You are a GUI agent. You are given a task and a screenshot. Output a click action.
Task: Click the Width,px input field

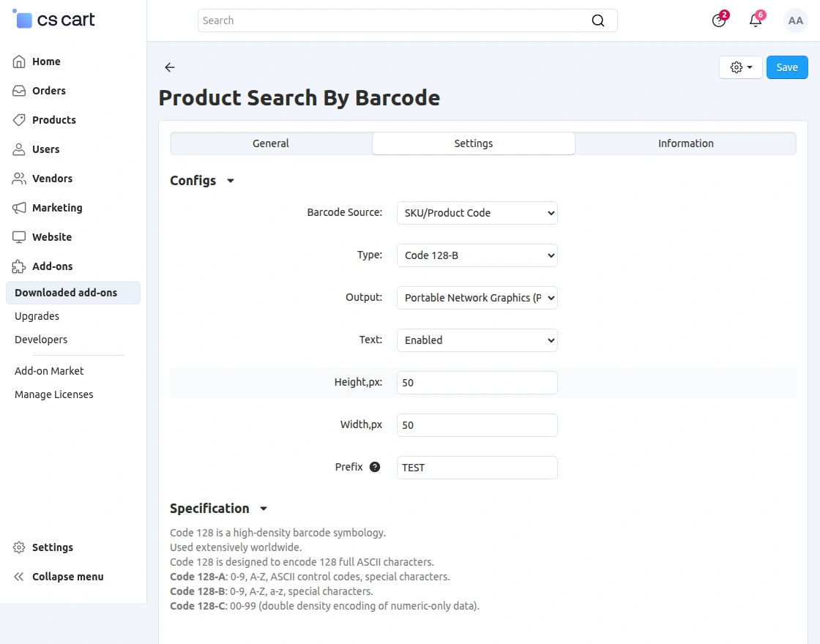point(477,425)
